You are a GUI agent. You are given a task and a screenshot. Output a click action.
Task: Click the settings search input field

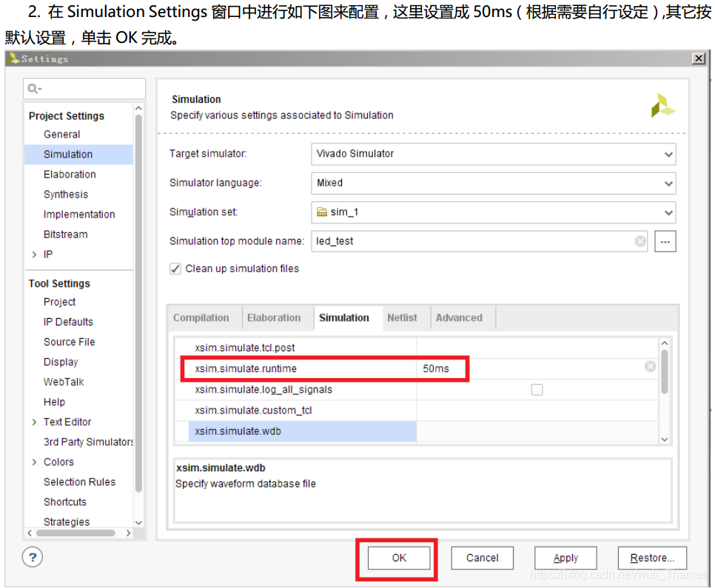pyautogui.click(x=84, y=89)
